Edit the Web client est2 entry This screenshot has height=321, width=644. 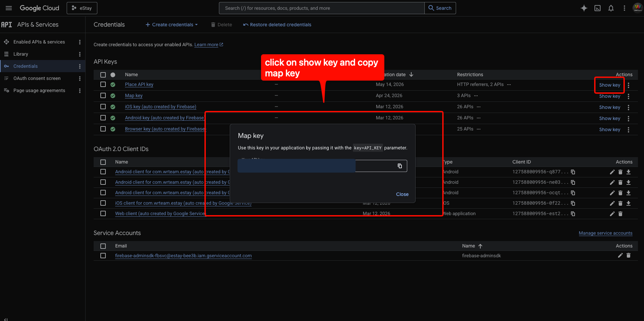(612, 214)
